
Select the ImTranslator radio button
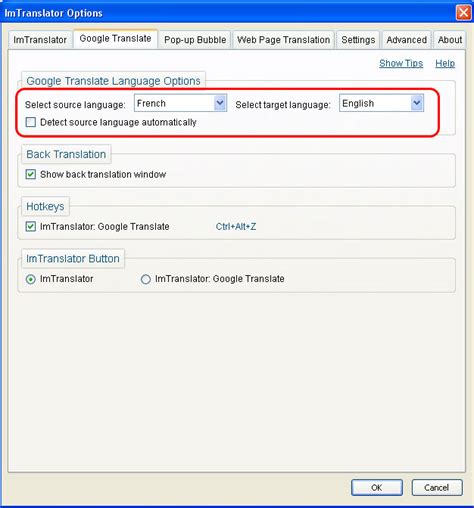click(31, 279)
